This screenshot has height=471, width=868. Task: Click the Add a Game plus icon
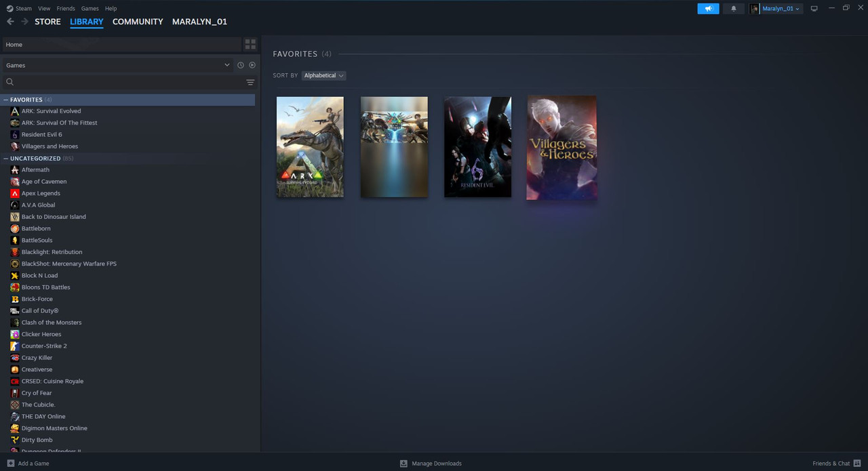click(10, 464)
